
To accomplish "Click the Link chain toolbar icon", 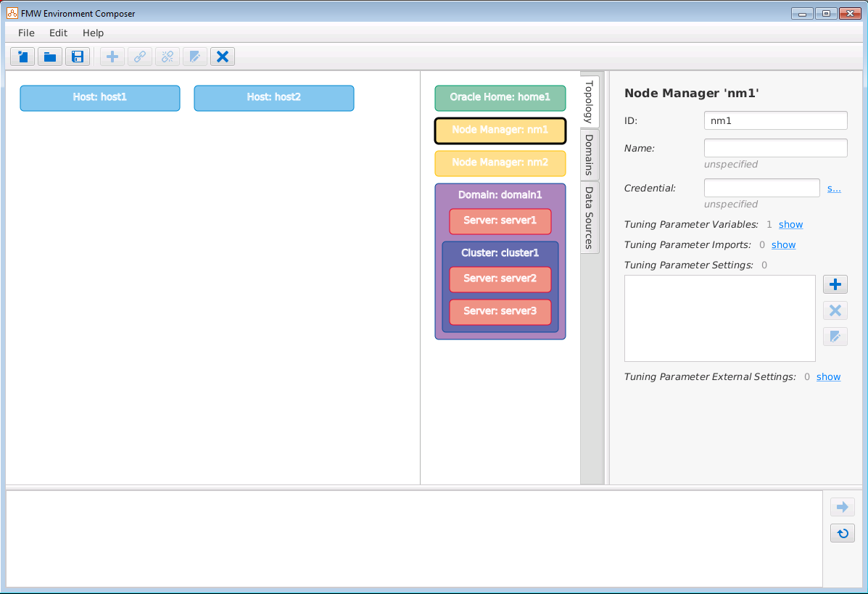I will coord(140,57).
